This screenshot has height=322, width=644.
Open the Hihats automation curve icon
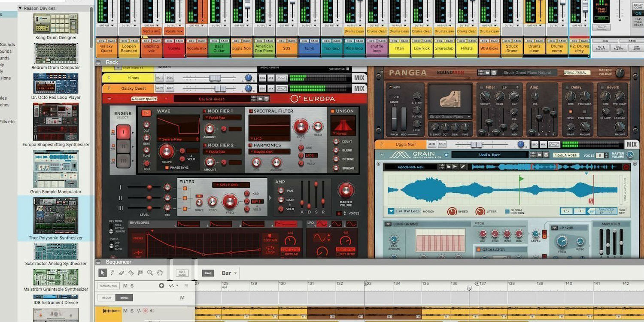[282, 78]
